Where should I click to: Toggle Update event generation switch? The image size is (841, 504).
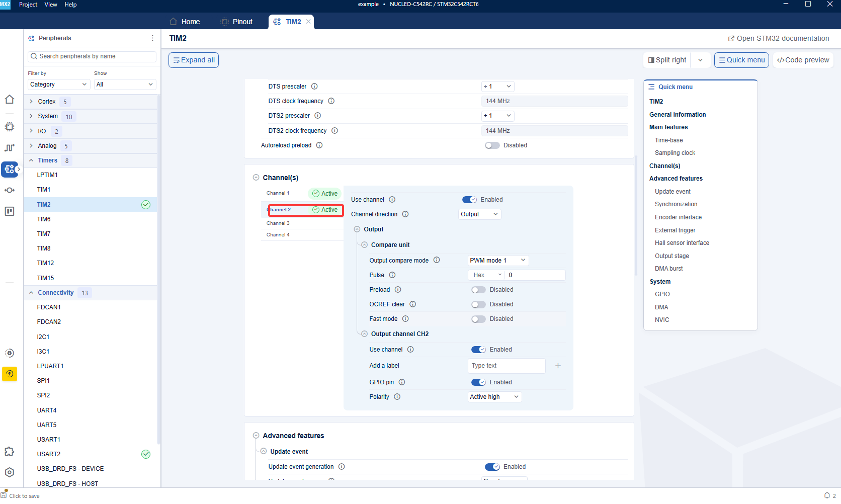pyautogui.click(x=492, y=467)
